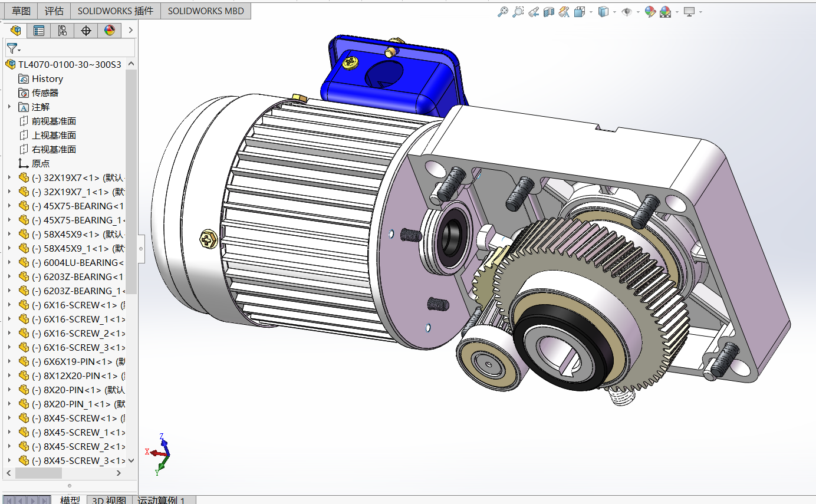This screenshot has height=504, width=816.
Task: Expand the 8X12X20-PIN<1> component
Action: (9, 375)
